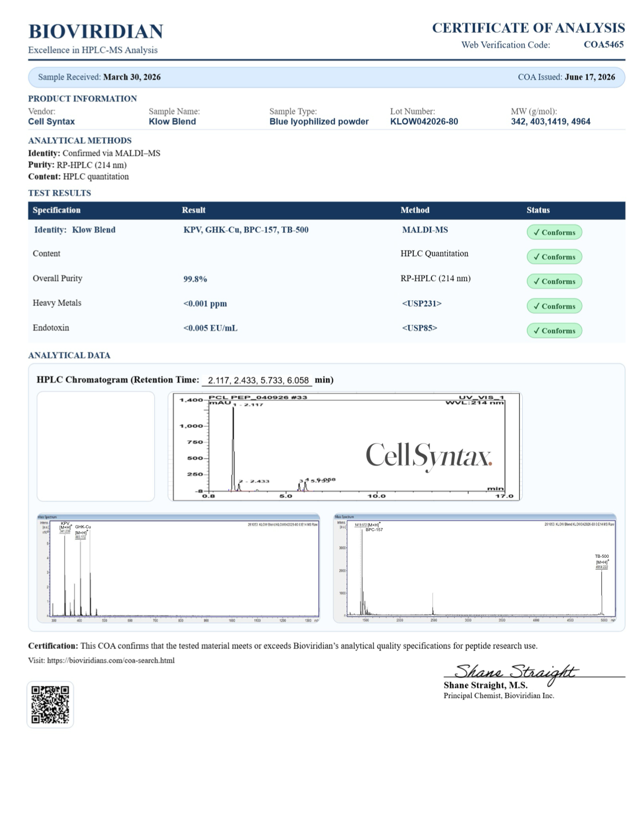
Task: Click the Conforms badge in the Identity row
Action: (554, 232)
